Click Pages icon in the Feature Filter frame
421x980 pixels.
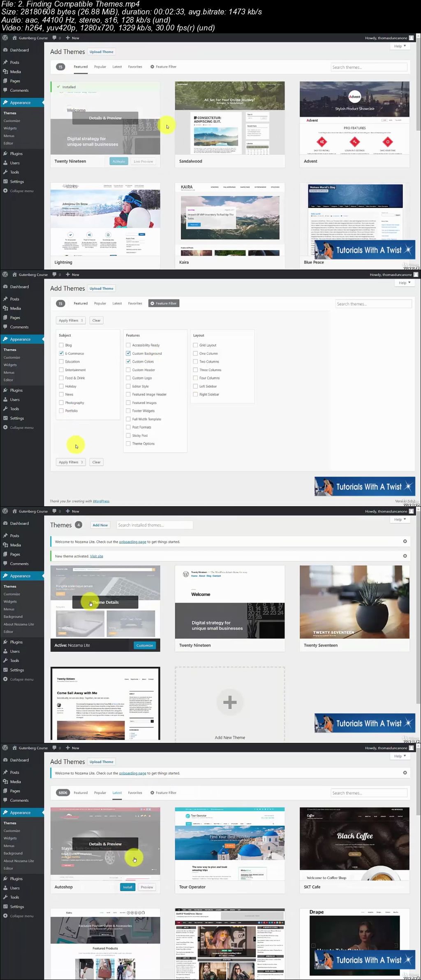[x=5, y=318]
